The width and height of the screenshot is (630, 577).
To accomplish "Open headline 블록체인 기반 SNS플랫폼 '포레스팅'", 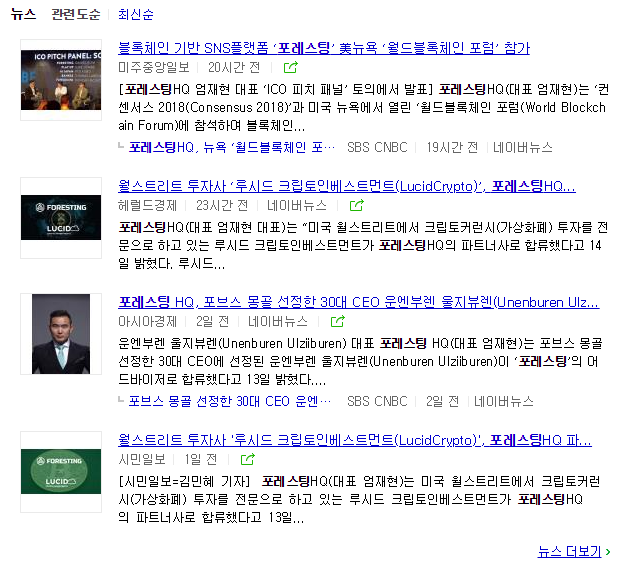I will (x=324, y=48).
